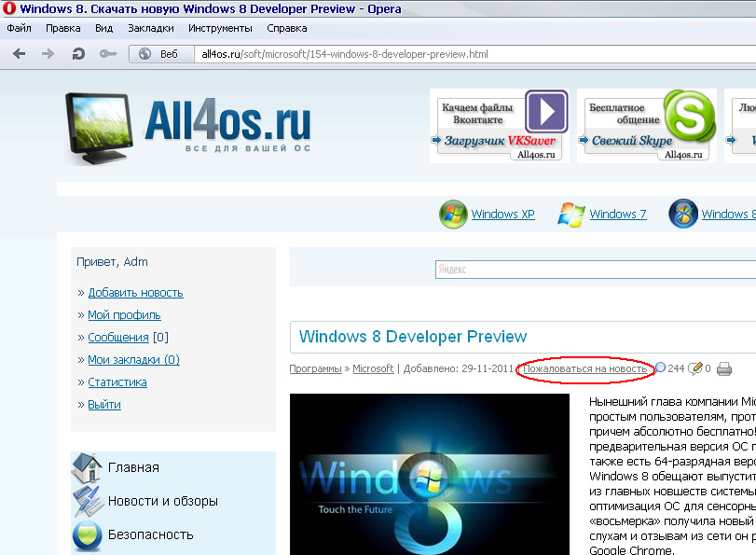
Task: Log out via the Выйти link
Action: click(x=104, y=405)
